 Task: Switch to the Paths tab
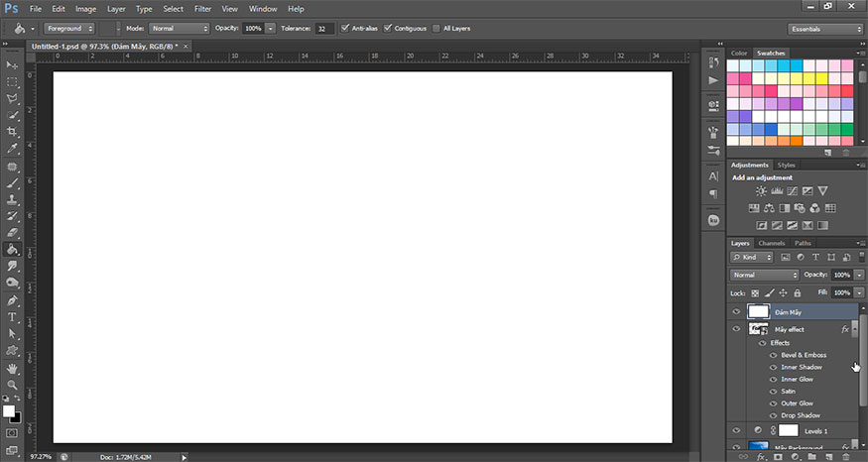803,244
